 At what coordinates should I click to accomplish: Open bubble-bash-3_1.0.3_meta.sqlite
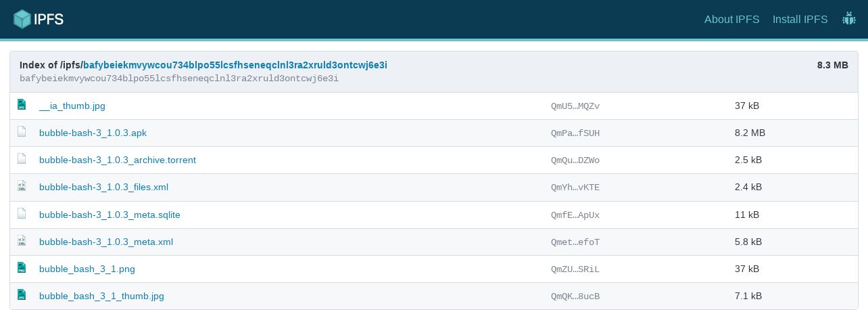coord(110,215)
